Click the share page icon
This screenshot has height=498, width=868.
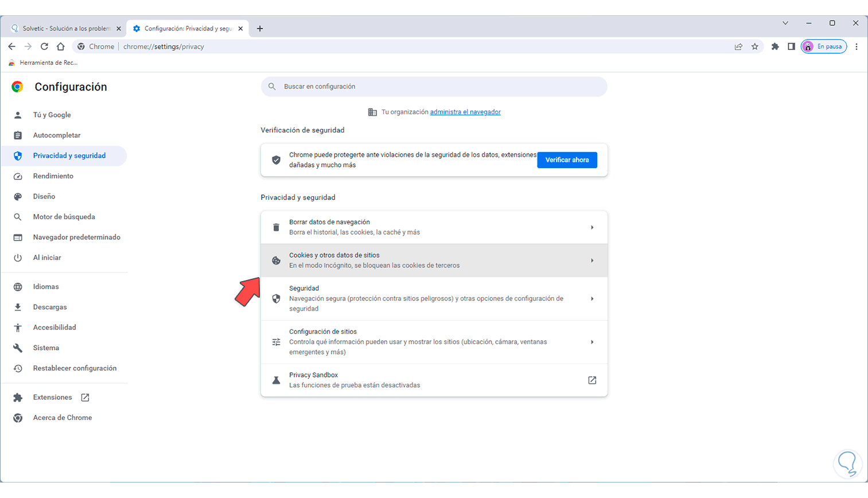point(738,46)
